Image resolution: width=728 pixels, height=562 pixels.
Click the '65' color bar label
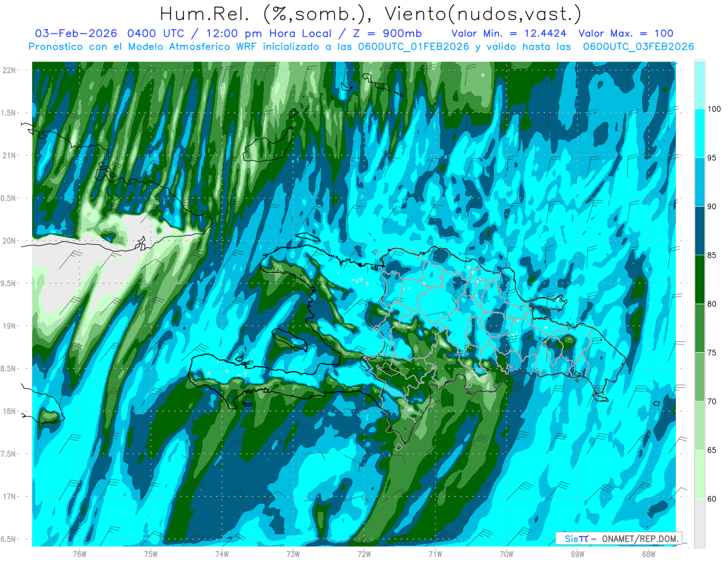click(713, 450)
